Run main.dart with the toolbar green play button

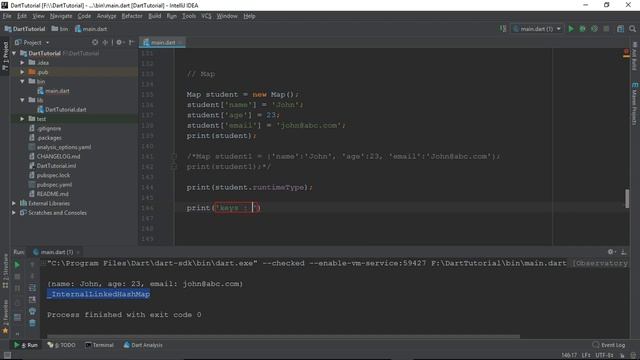coord(571,29)
